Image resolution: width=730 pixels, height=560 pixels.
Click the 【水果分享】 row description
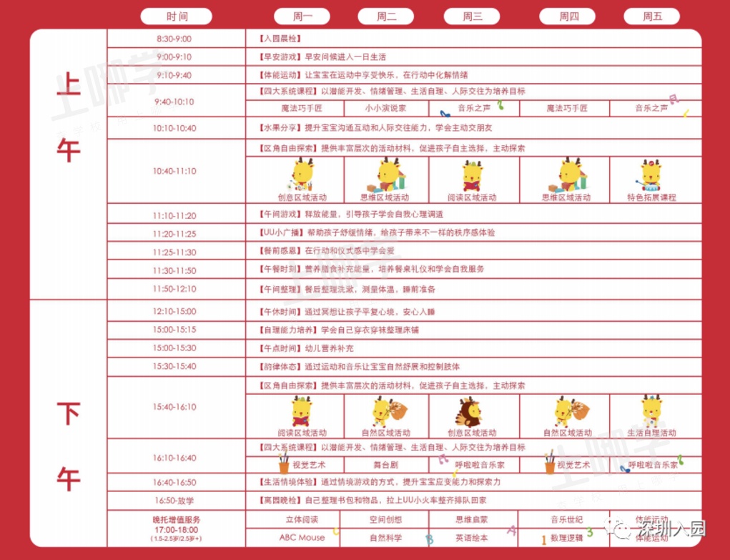[x=375, y=127]
